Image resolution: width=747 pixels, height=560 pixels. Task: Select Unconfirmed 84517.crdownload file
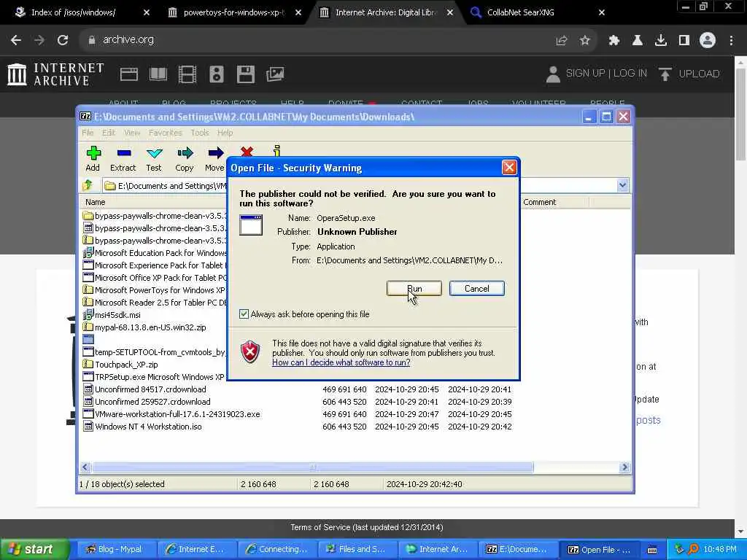(x=150, y=389)
